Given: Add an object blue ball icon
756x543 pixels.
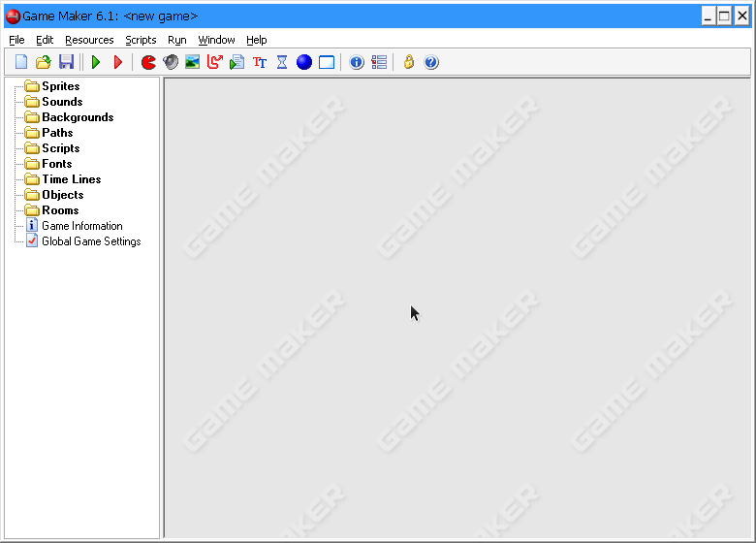Looking at the screenshot, I should tap(304, 62).
